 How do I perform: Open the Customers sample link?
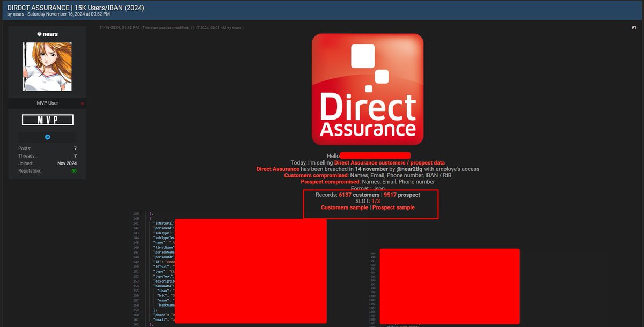[345, 207]
